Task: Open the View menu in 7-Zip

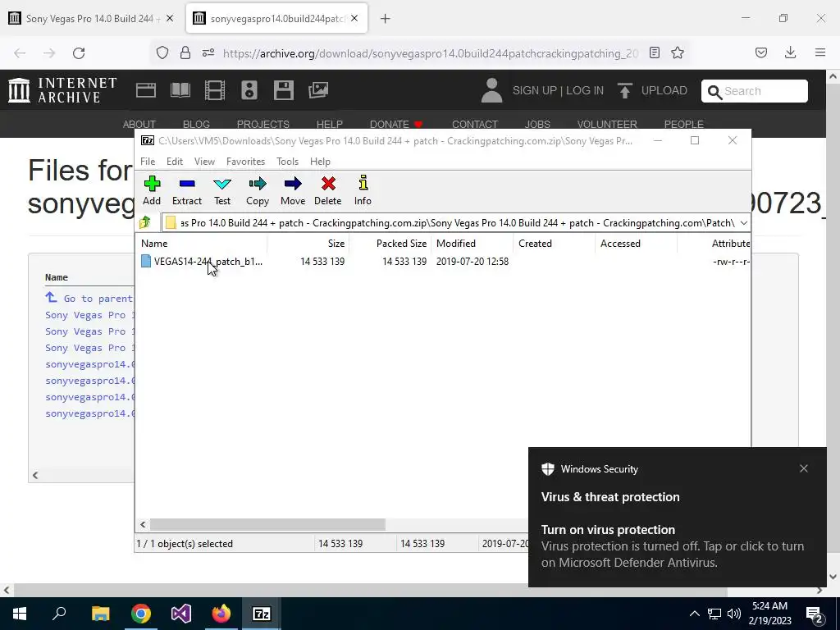Action: point(204,162)
